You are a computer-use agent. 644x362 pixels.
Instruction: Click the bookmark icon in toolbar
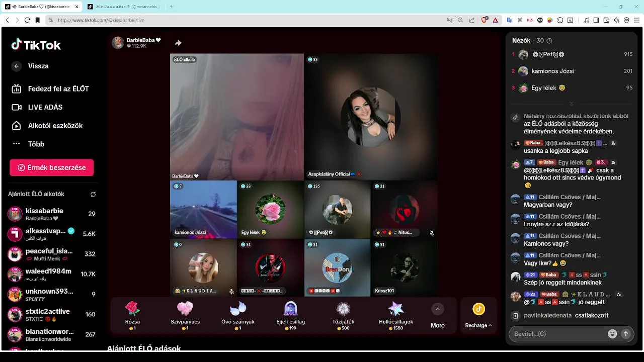click(38, 20)
